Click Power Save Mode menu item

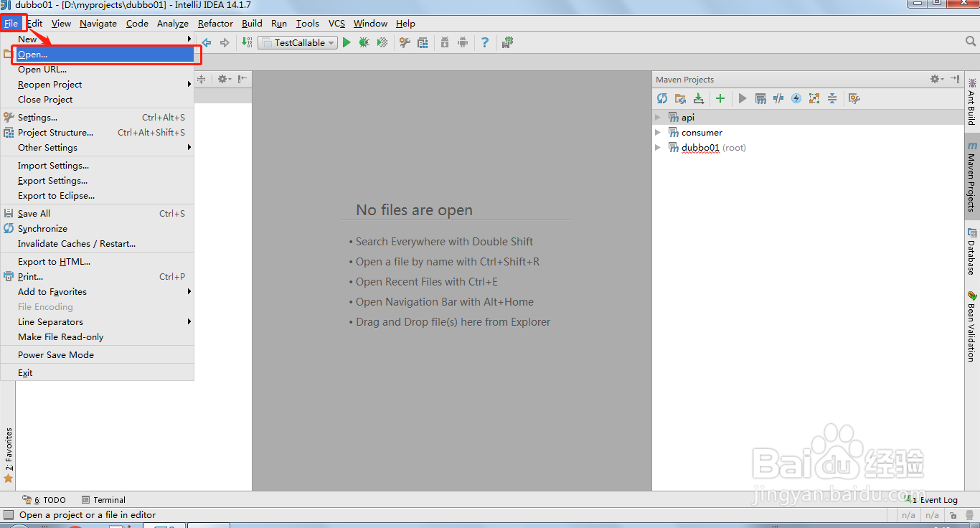click(x=98, y=355)
